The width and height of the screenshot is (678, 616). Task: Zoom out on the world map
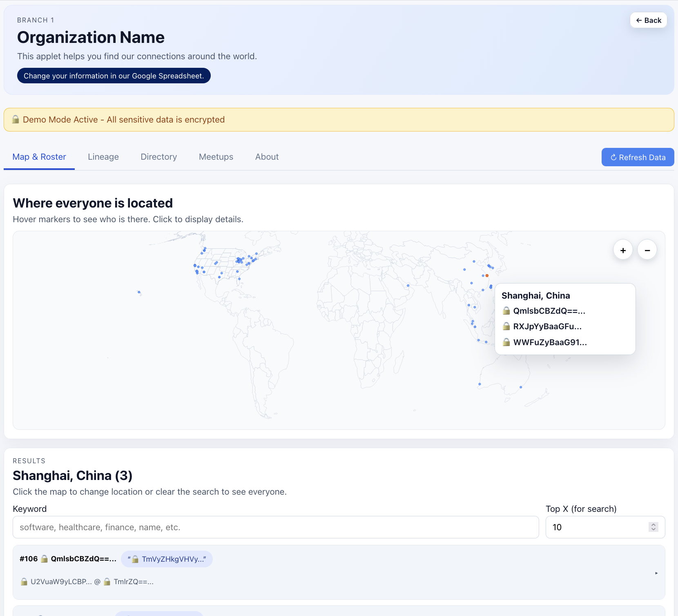647,250
